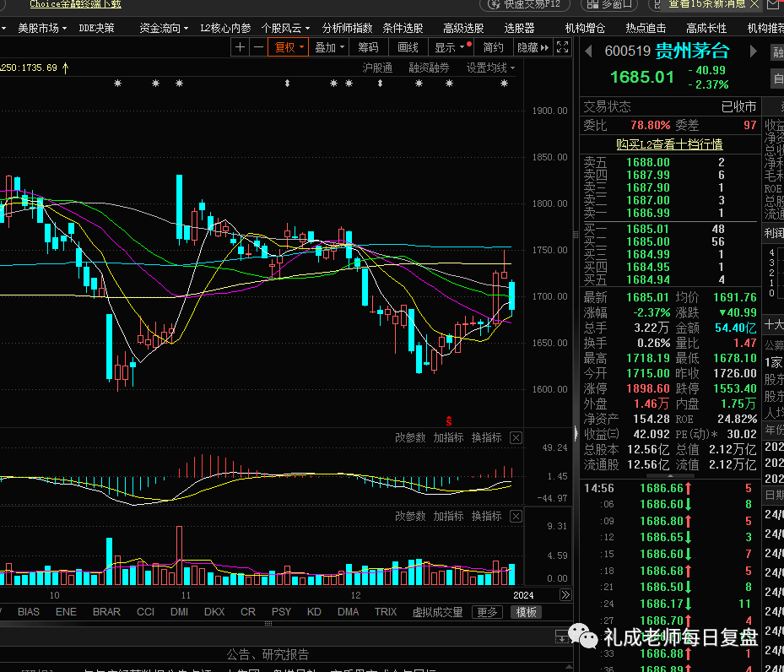Open 分析师指数 menu item
This screenshot has width=784, height=672.
pos(347,28)
